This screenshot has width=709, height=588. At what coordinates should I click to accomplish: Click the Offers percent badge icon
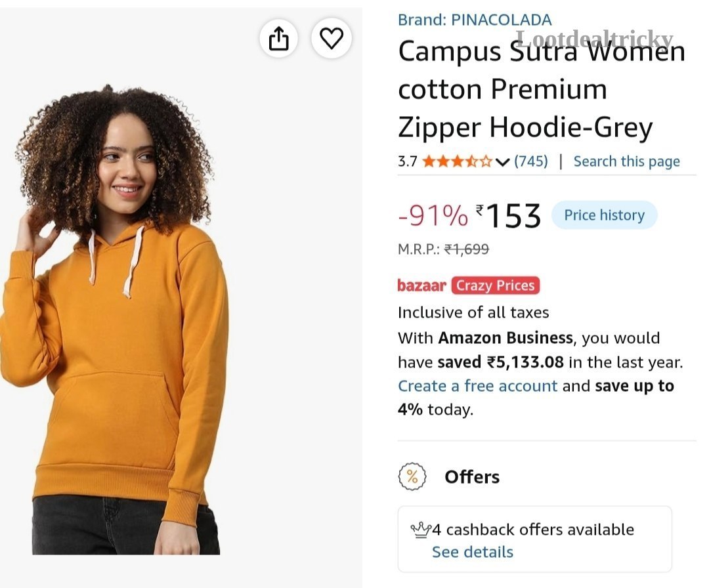(x=412, y=476)
